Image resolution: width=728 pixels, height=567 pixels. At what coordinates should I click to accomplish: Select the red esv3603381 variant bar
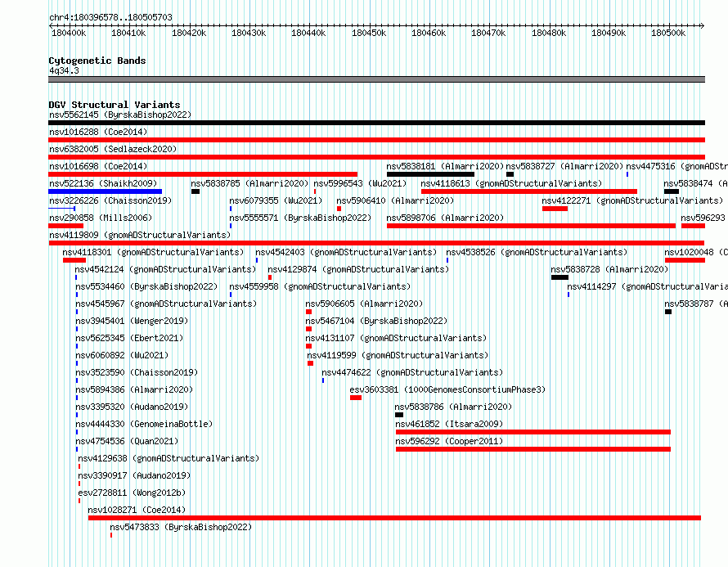point(356,398)
